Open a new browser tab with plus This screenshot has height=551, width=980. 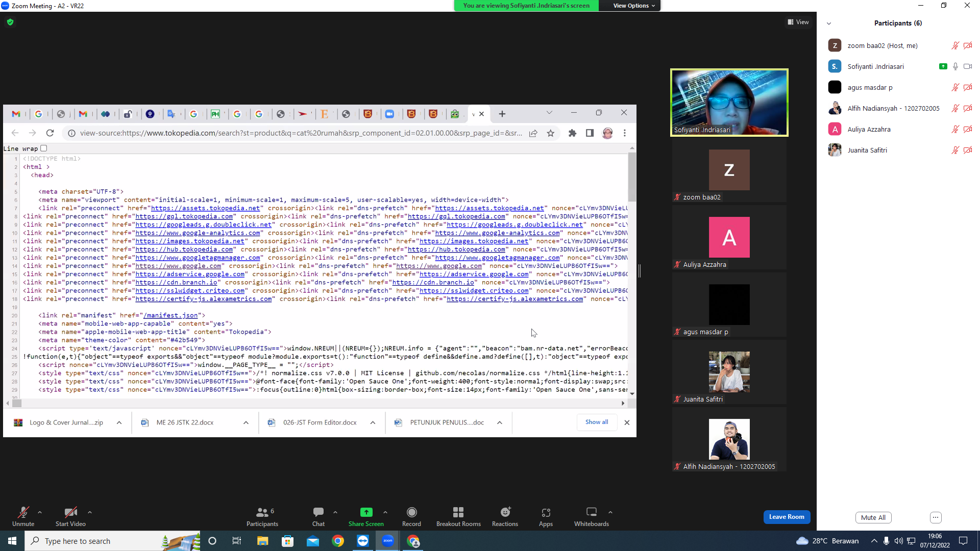coord(502,114)
